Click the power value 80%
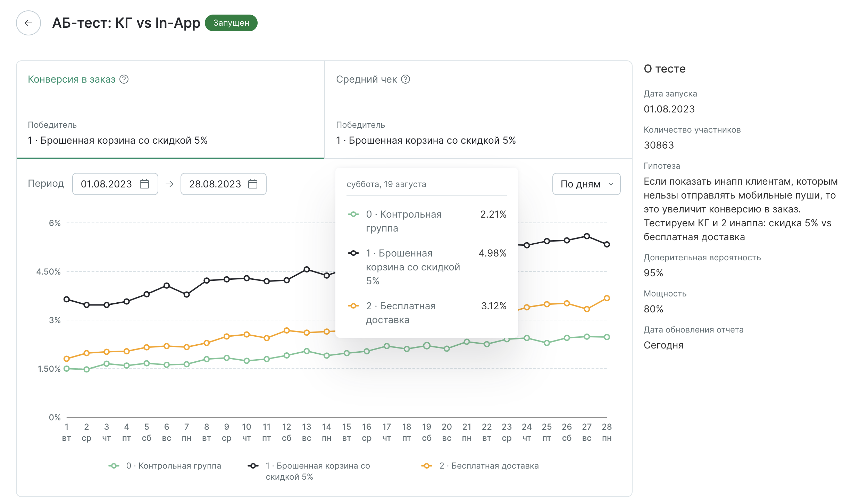 tap(653, 309)
